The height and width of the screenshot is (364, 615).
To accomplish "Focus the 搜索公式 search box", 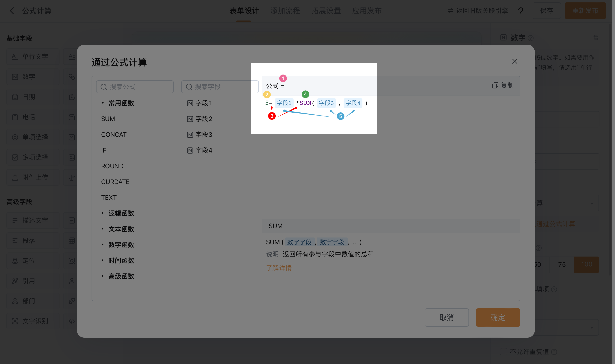I will point(135,87).
